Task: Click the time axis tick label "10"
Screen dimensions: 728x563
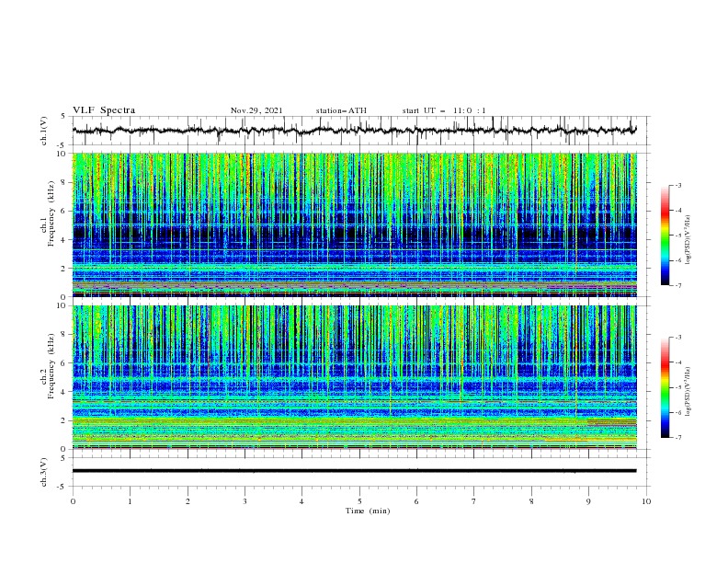Action: click(x=646, y=501)
